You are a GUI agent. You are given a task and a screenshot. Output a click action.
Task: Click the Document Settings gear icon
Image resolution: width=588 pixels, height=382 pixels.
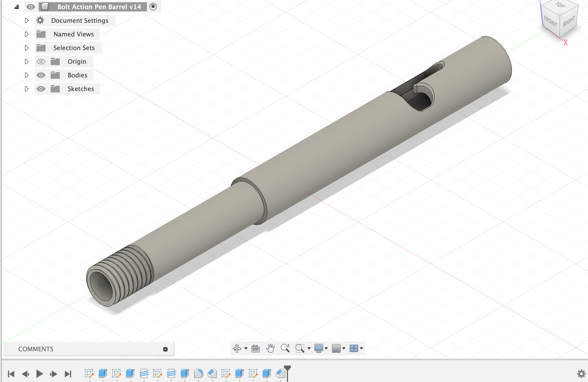40,20
